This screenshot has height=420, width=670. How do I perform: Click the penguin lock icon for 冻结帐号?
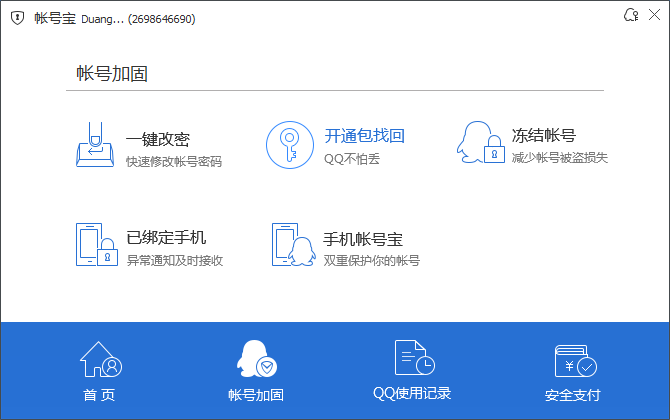(x=481, y=142)
